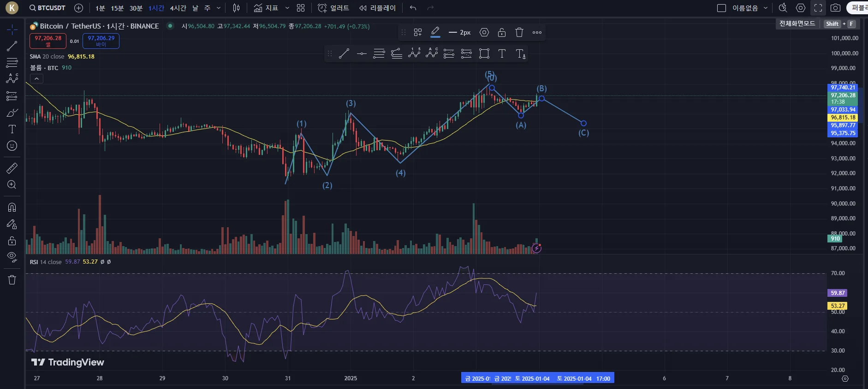The height and width of the screenshot is (389, 868).
Task: Pick trend-based Fib extension from favorites
Action: click(x=397, y=54)
